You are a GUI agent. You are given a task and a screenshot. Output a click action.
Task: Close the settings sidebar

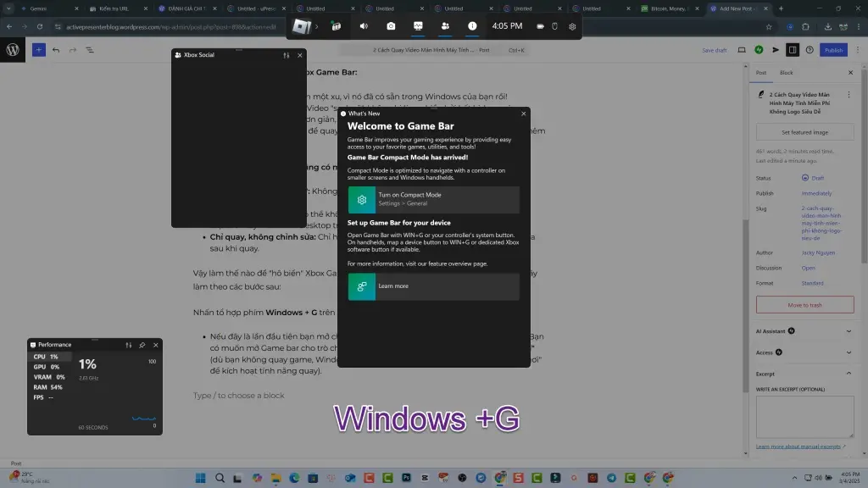pyautogui.click(x=851, y=73)
